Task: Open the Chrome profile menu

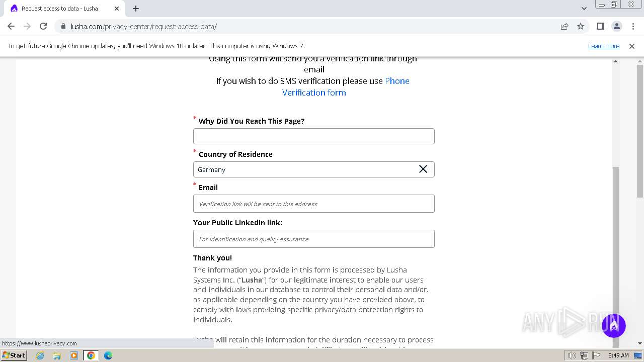Action: (x=616, y=26)
